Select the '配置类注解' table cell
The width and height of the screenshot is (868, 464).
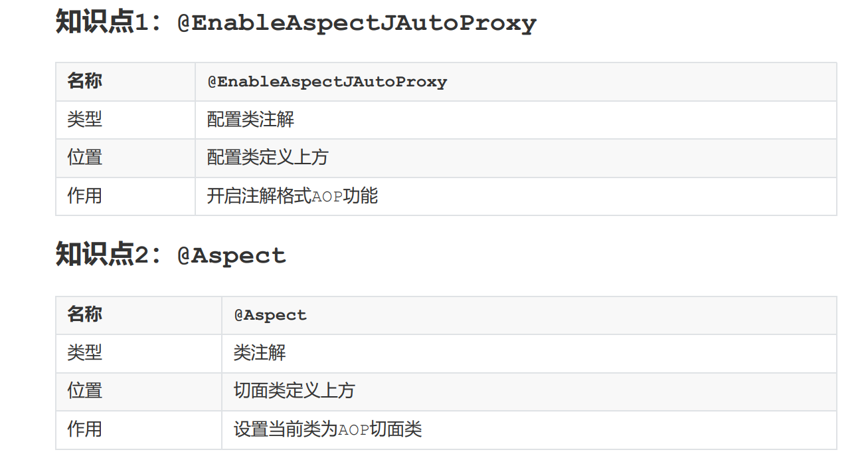pos(251,120)
